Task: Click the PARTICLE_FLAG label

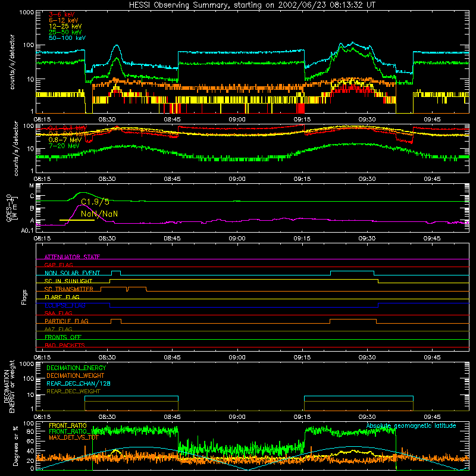Action: [67, 321]
